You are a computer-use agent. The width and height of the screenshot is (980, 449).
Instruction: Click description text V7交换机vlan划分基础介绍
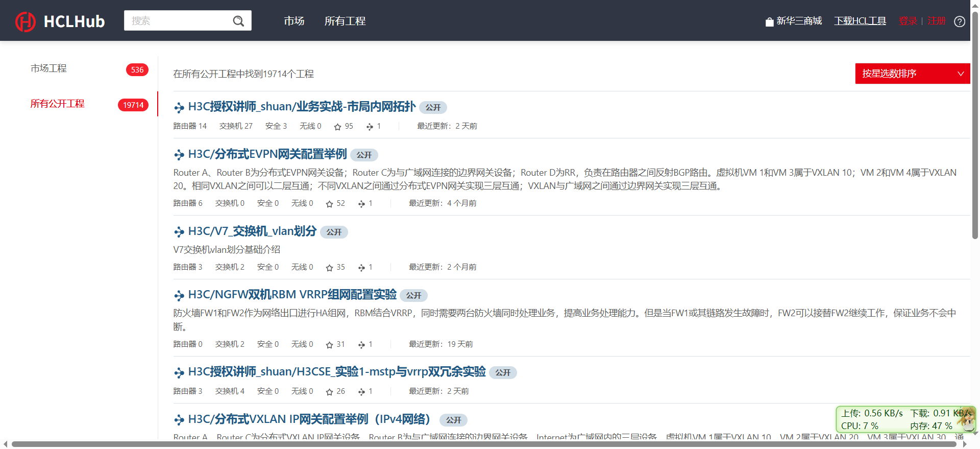pos(227,250)
